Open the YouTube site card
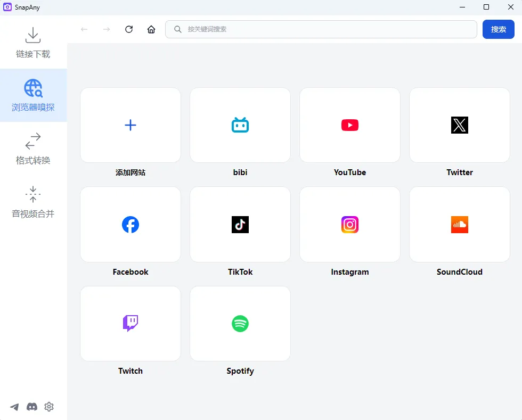522x420 pixels. pyautogui.click(x=350, y=125)
